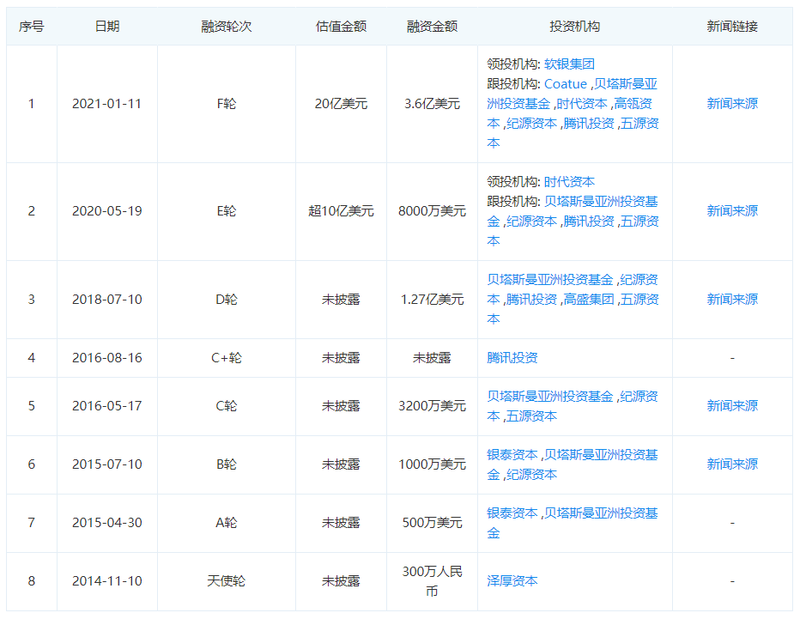Open 腾讯投资 link in D轮 row
This screenshot has height=619, width=800.
point(531,300)
